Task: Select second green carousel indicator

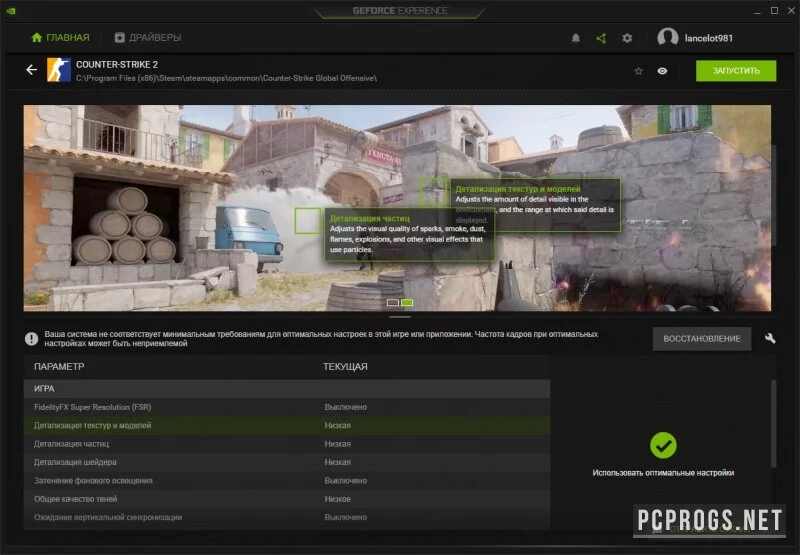Action: pos(407,302)
